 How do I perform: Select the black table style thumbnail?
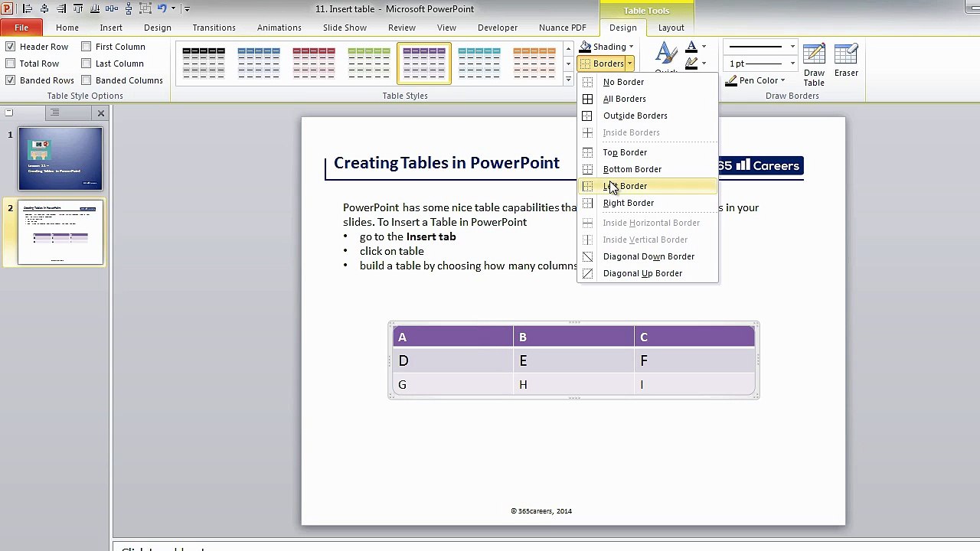[x=204, y=63]
